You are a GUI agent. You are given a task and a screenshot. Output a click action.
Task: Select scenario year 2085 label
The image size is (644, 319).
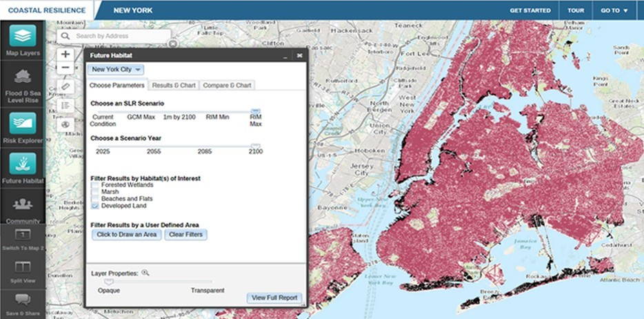click(x=205, y=152)
